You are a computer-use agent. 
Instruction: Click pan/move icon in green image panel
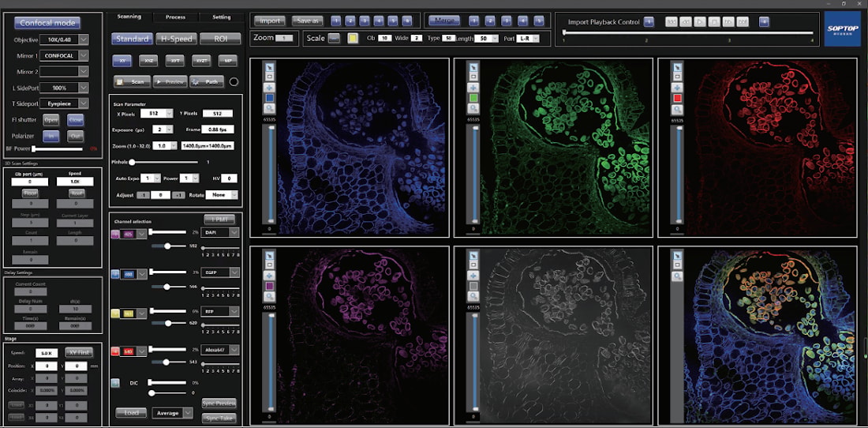tap(474, 88)
